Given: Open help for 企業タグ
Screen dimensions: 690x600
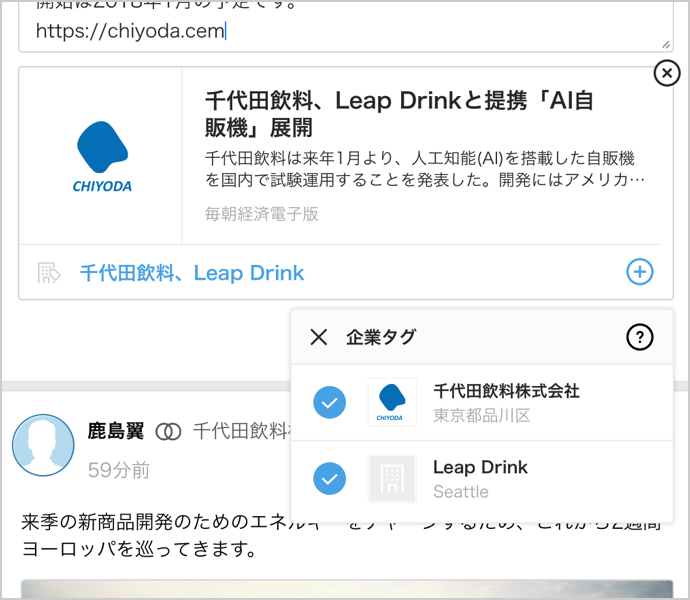Looking at the screenshot, I should (x=639, y=337).
